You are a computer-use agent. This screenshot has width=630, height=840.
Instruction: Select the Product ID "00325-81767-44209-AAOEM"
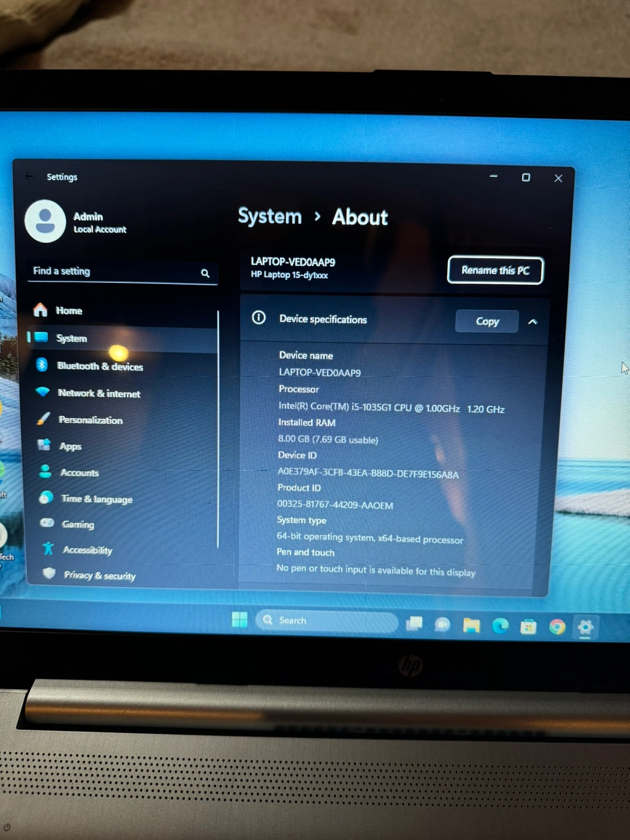point(335,505)
